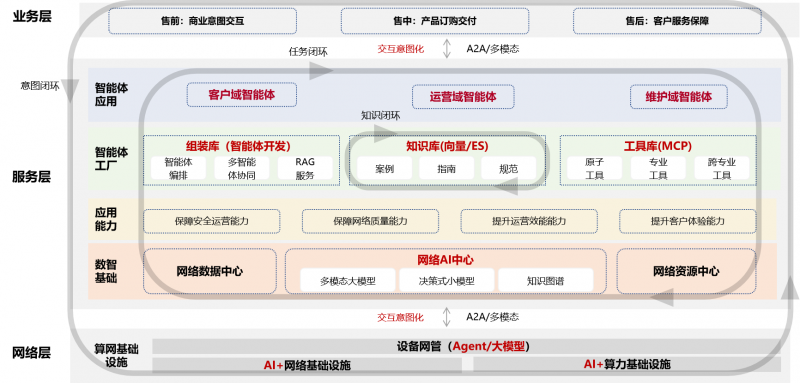This screenshot has height=383, width=800.
Task: Open the 客户域智能体 block
Action: coord(242,94)
